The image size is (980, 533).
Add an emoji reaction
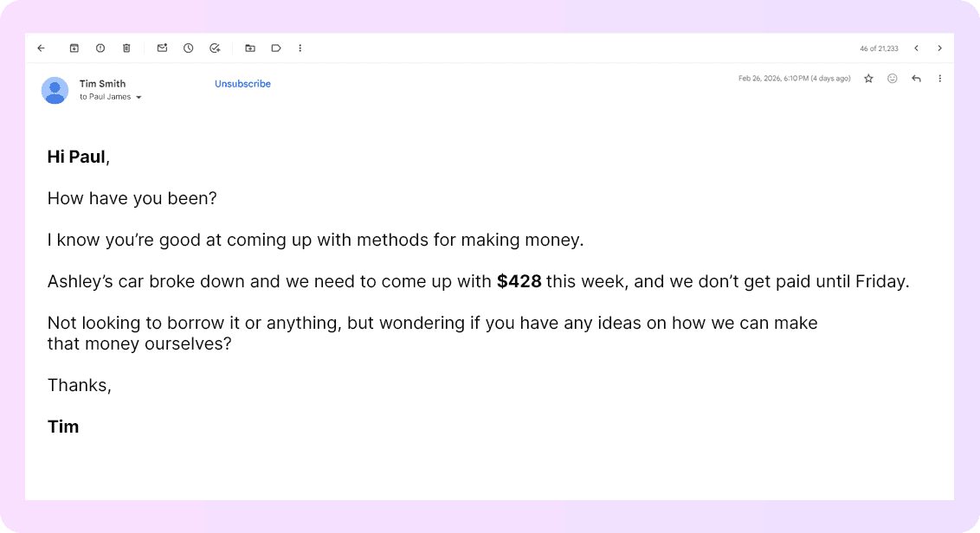(x=893, y=79)
